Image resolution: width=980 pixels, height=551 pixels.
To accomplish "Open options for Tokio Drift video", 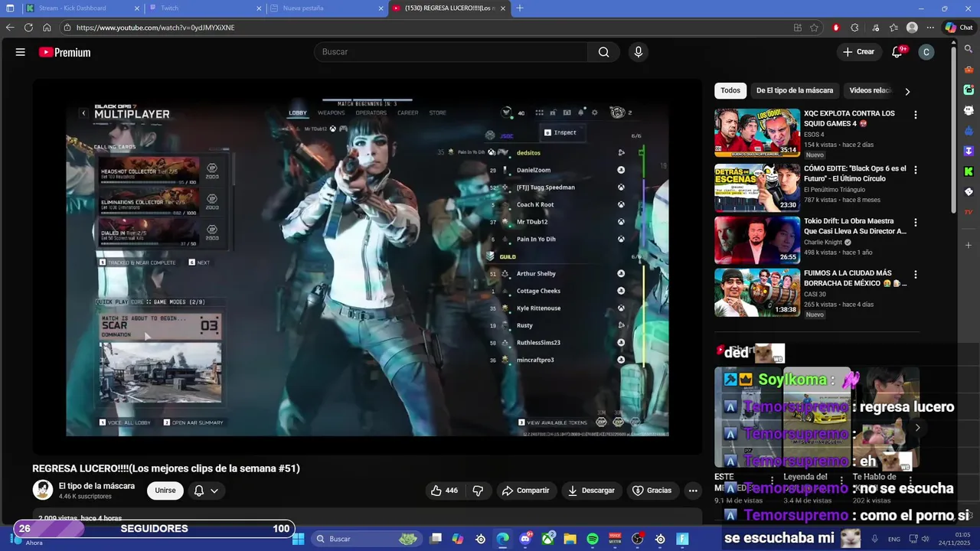I will coord(915,222).
